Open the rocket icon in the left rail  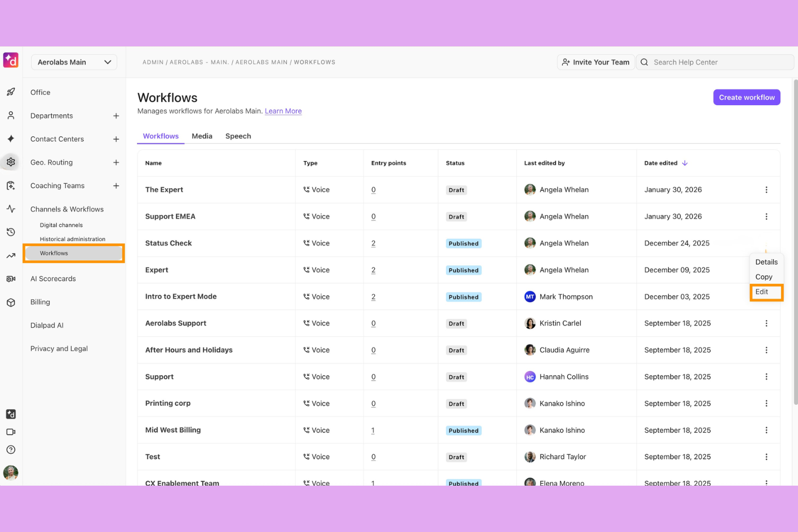tap(11, 92)
